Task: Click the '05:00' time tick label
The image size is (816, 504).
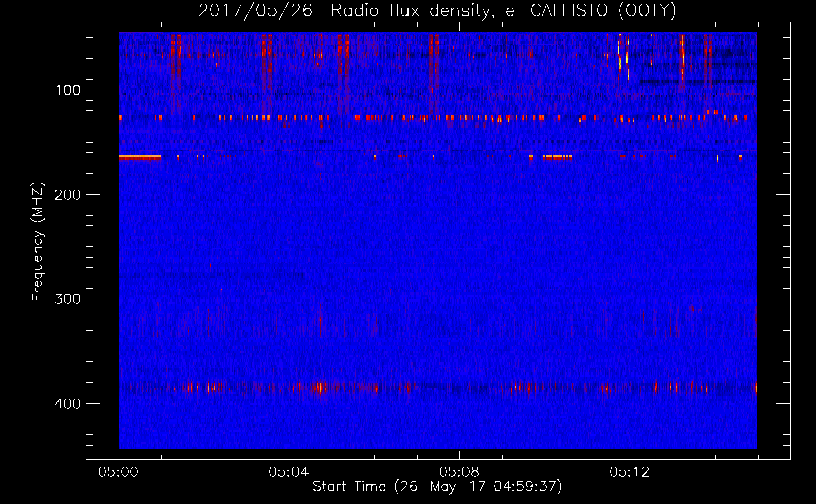Action: coord(119,472)
